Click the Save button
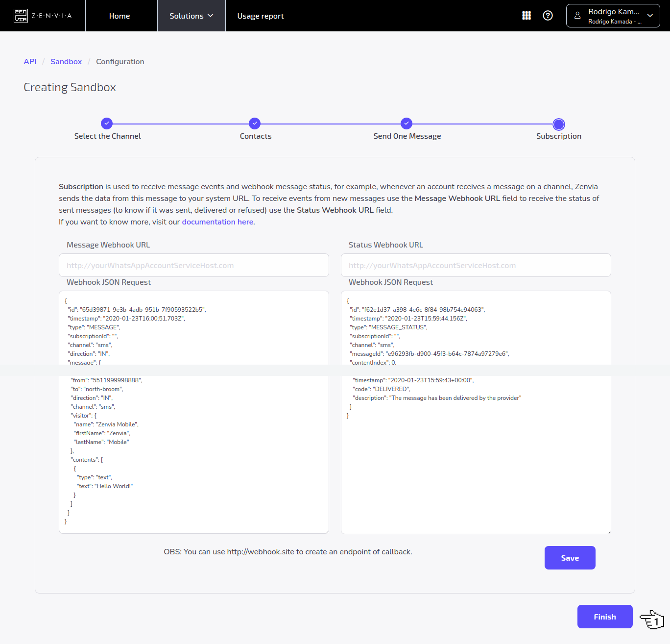 (570, 558)
